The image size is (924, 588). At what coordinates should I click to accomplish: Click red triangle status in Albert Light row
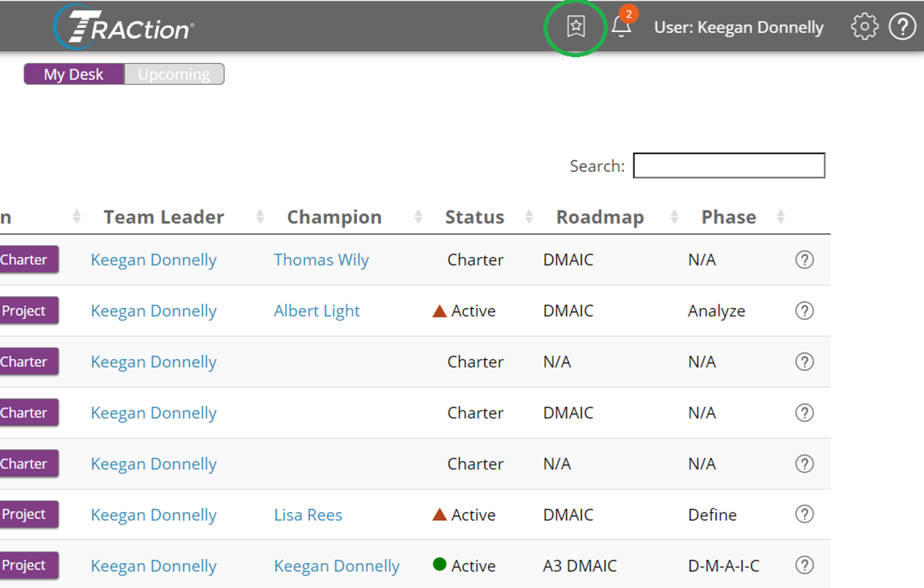(439, 311)
